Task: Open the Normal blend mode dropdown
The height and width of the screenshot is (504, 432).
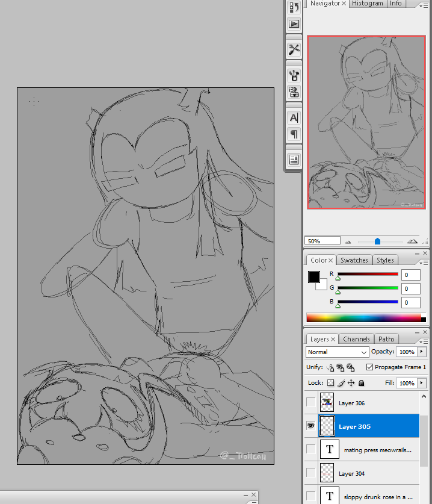Action: click(x=336, y=352)
